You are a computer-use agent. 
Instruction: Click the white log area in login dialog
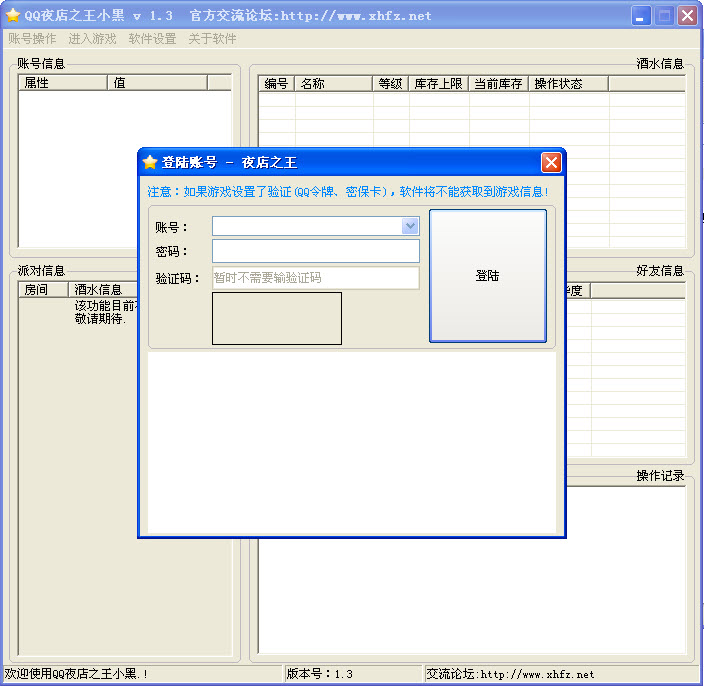[x=352, y=443]
